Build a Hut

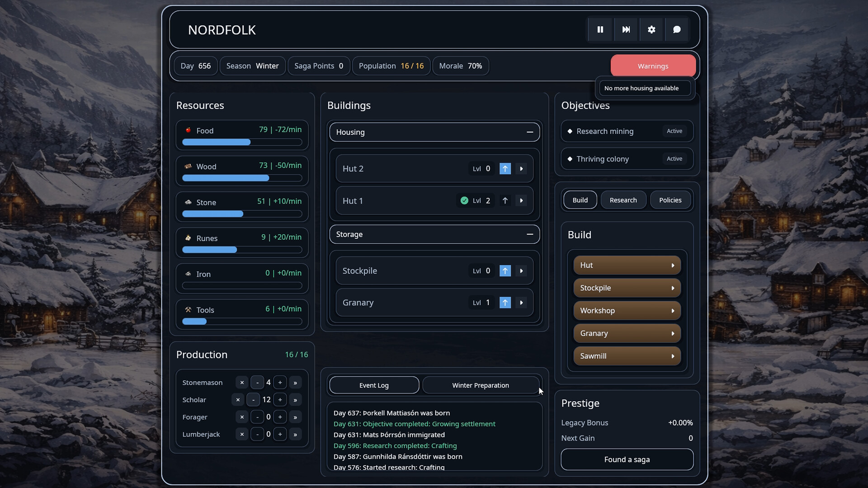[x=627, y=265]
